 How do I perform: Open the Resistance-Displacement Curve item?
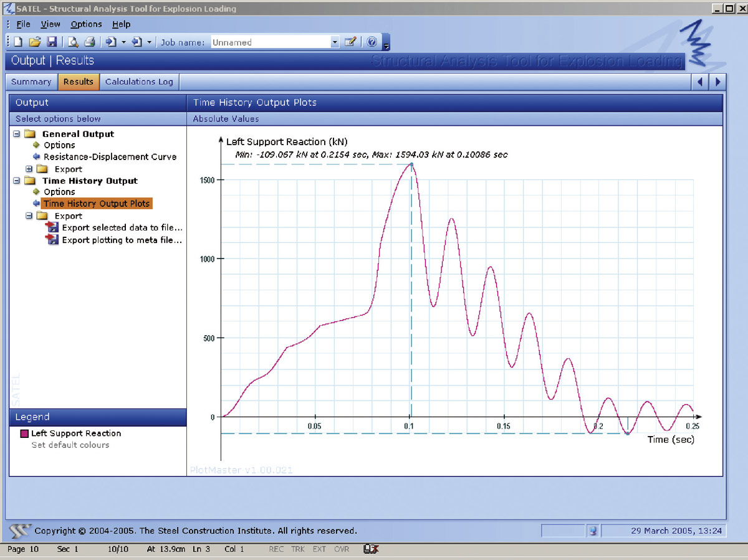tap(110, 157)
